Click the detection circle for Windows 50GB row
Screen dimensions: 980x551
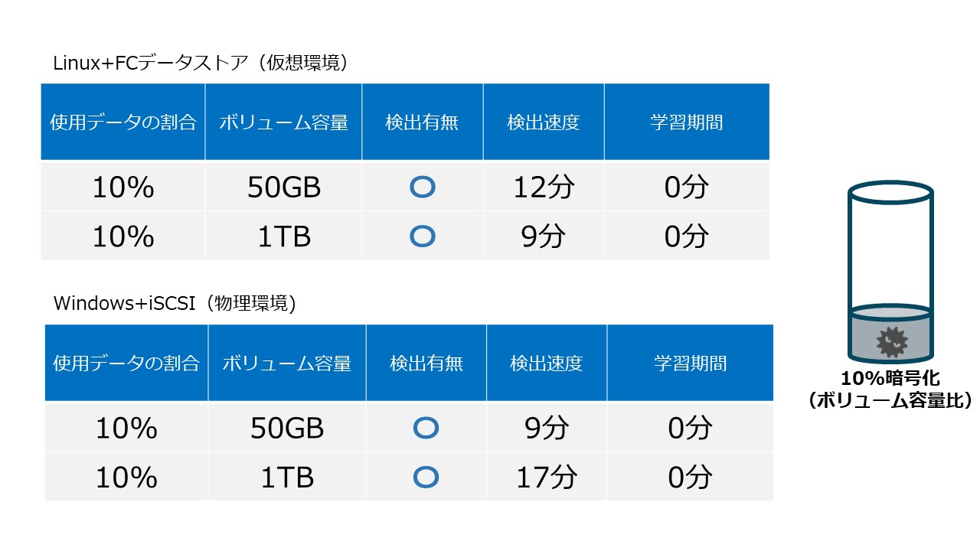(426, 428)
